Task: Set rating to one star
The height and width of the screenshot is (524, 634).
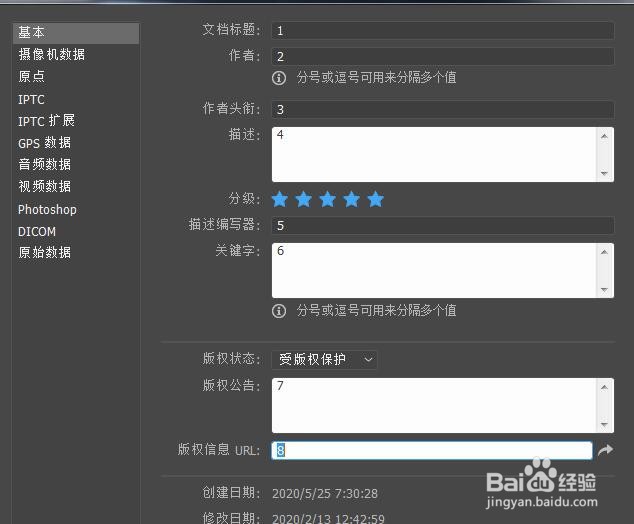Action: tap(280, 199)
